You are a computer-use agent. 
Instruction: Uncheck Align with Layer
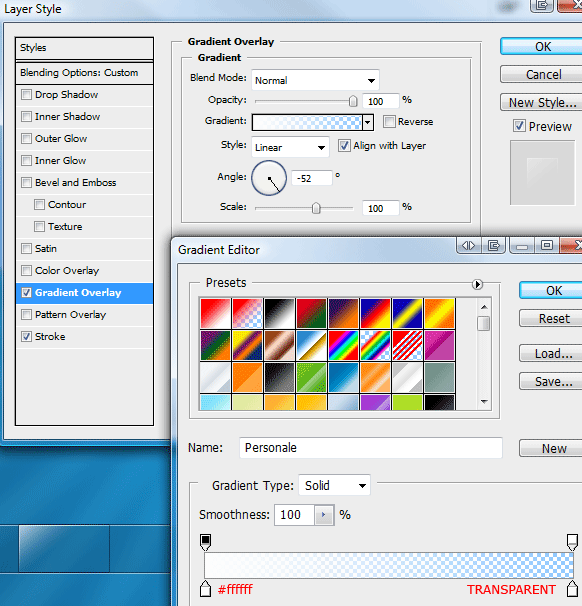pyautogui.click(x=344, y=146)
